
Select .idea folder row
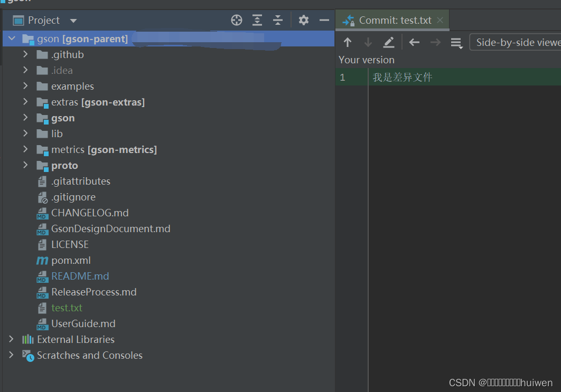tap(169, 70)
